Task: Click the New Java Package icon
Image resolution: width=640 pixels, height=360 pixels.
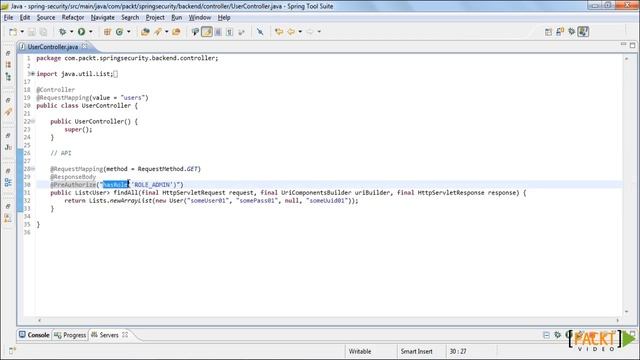Action: click(107, 32)
